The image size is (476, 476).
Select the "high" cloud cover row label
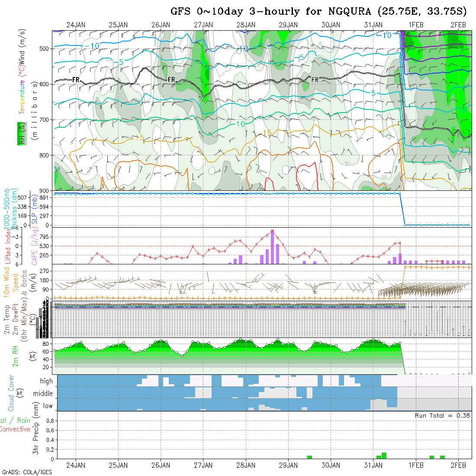click(46, 381)
